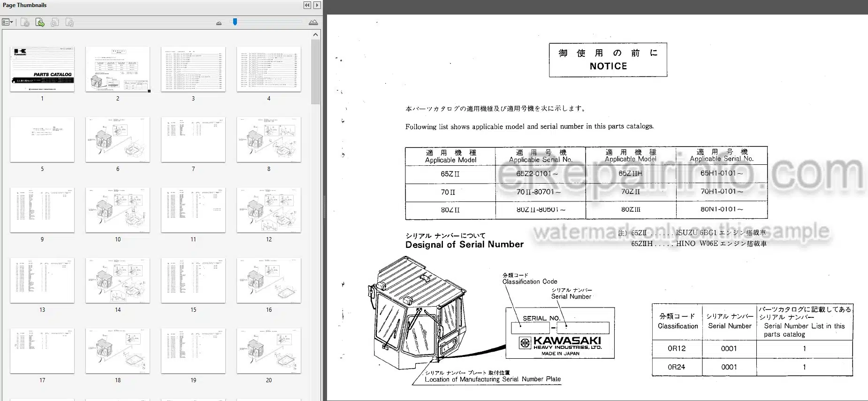
Task: Select page 2 thumbnail
Action: (118, 69)
